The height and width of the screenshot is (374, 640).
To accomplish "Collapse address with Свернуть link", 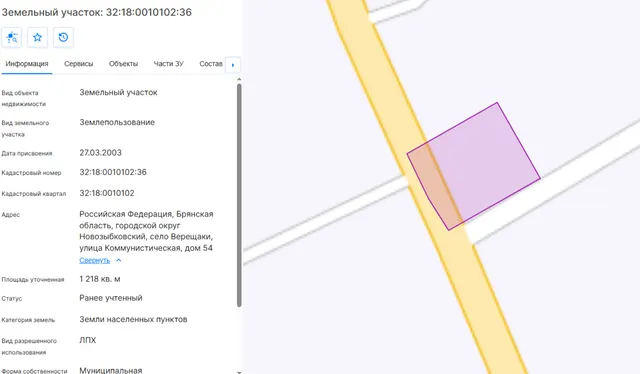I will [95, 260].
